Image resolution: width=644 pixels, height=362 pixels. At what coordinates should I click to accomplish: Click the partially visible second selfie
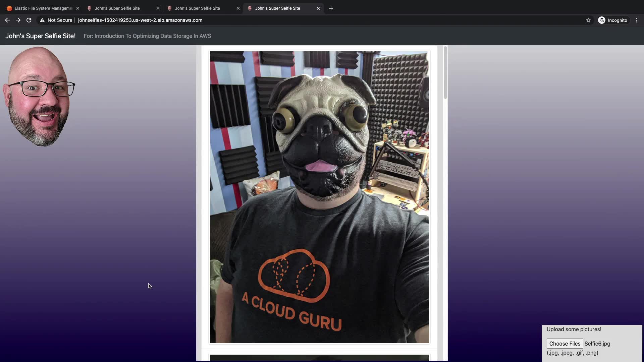(319, 358)
